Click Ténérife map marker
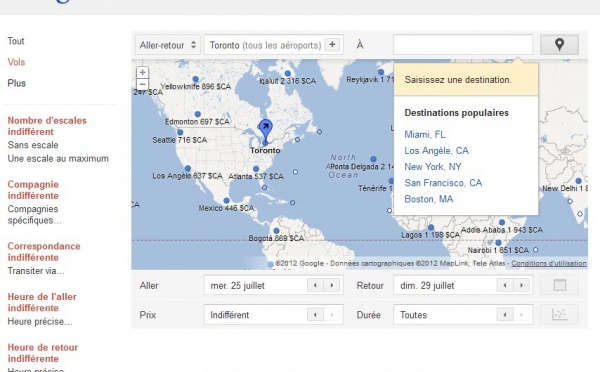600x372 pixels. click(x=391, y=181)
